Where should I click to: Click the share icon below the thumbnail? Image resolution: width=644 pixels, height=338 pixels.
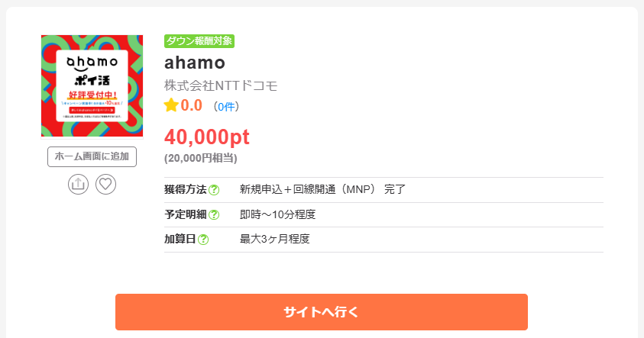click(x=78, y=184)
